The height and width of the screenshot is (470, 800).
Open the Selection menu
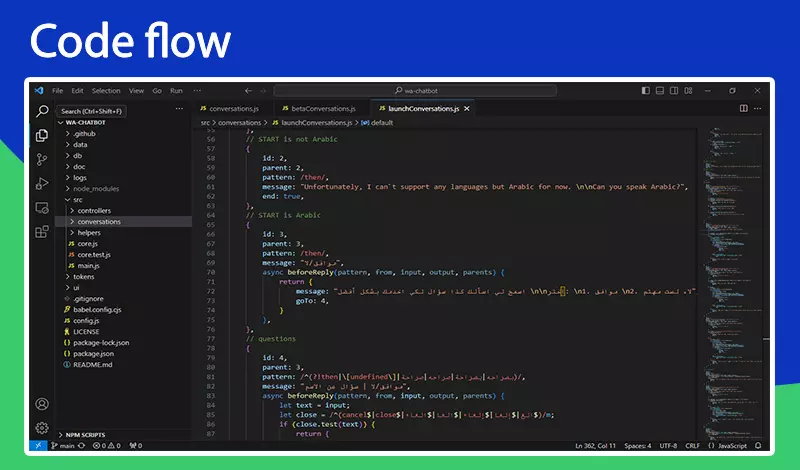[106, 90]
